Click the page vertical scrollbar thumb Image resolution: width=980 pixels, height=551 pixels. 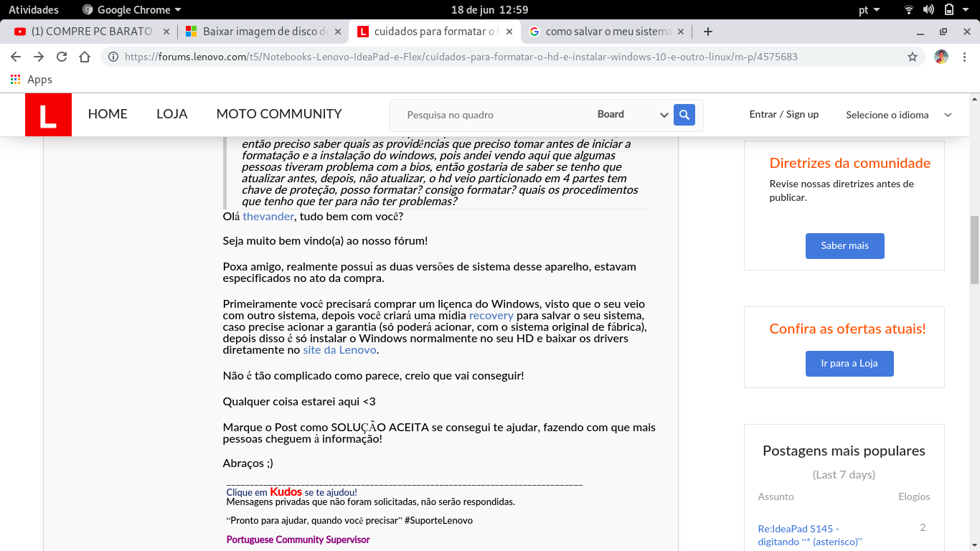(974, 250)
